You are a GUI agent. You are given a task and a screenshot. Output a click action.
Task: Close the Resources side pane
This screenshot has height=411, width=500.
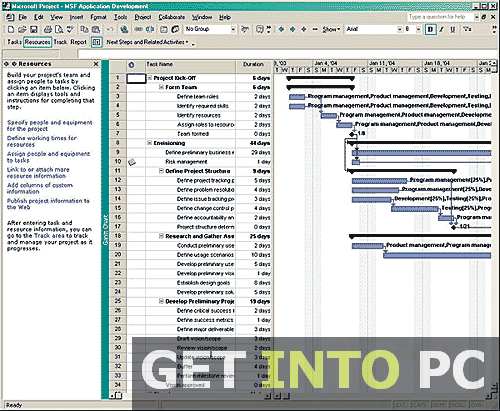coord(96,64)
